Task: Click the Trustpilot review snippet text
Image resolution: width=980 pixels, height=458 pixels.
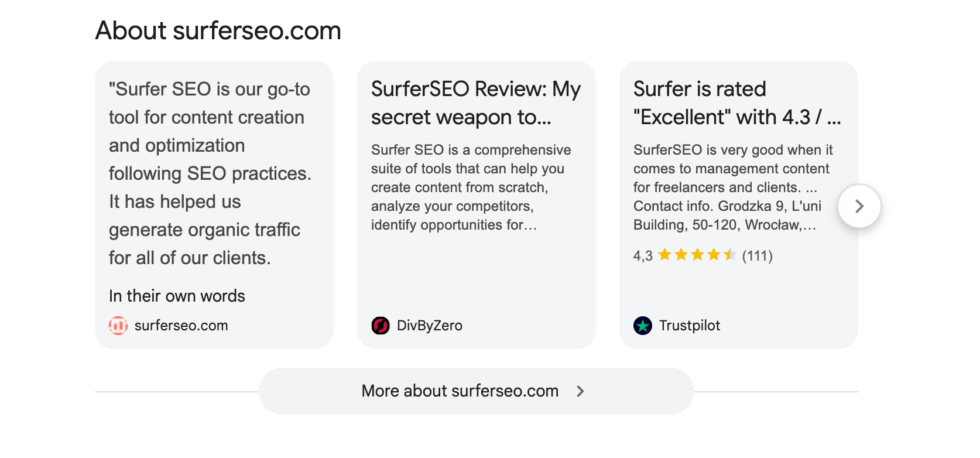Action: coord(732,187)
